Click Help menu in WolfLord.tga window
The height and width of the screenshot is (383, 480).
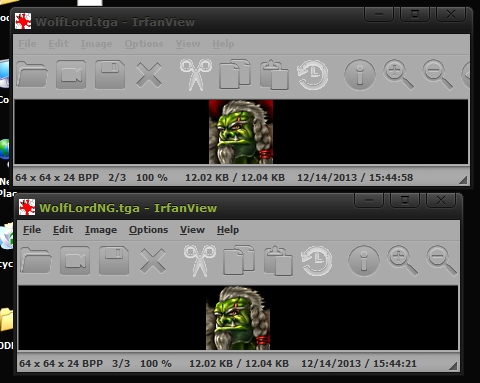pyautogui.click(x=223, y=44)
